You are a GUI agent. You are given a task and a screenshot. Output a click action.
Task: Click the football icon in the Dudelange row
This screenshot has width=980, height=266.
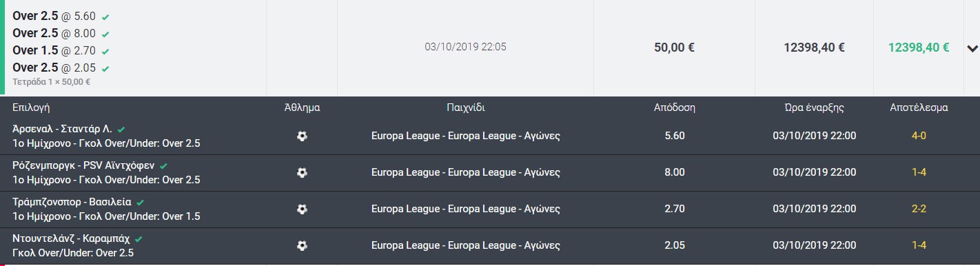click(302, 245)
